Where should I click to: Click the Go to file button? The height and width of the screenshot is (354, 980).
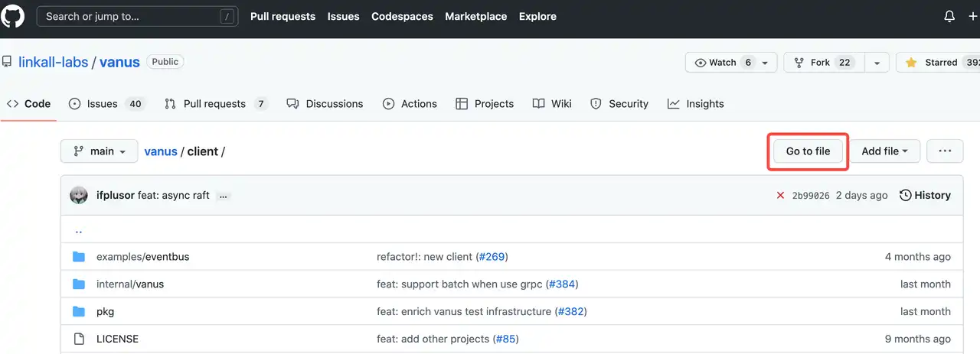tap(808, 151)
